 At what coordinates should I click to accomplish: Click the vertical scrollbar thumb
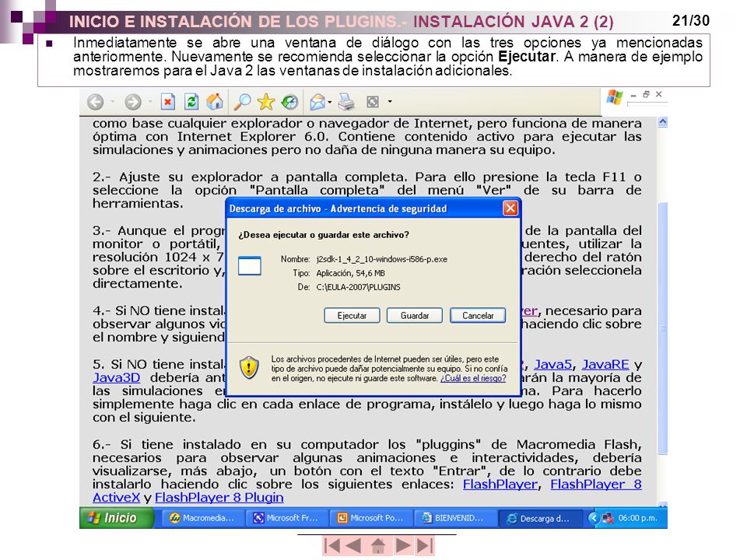click(x=662, y=328)
